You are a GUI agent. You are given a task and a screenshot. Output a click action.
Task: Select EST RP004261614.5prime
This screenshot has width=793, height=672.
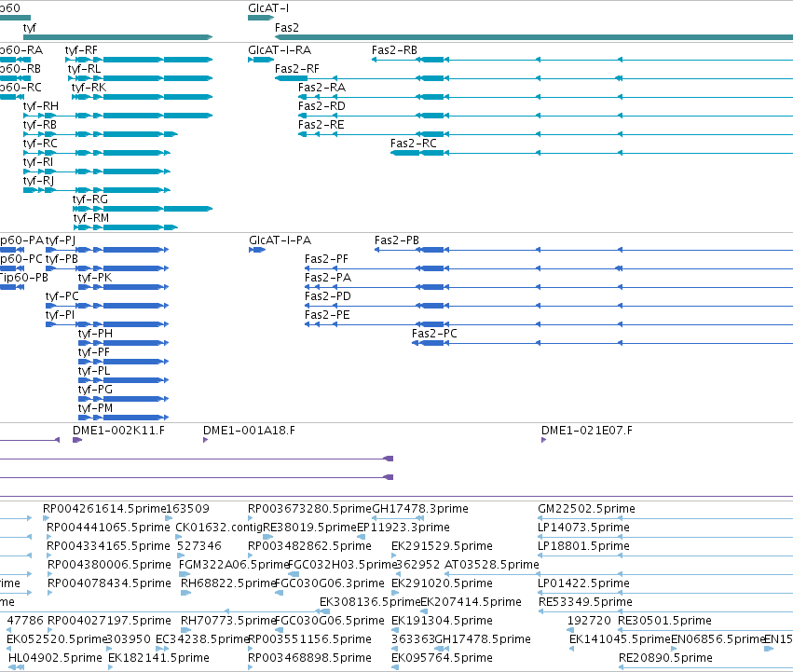click(x=46, y=518)
